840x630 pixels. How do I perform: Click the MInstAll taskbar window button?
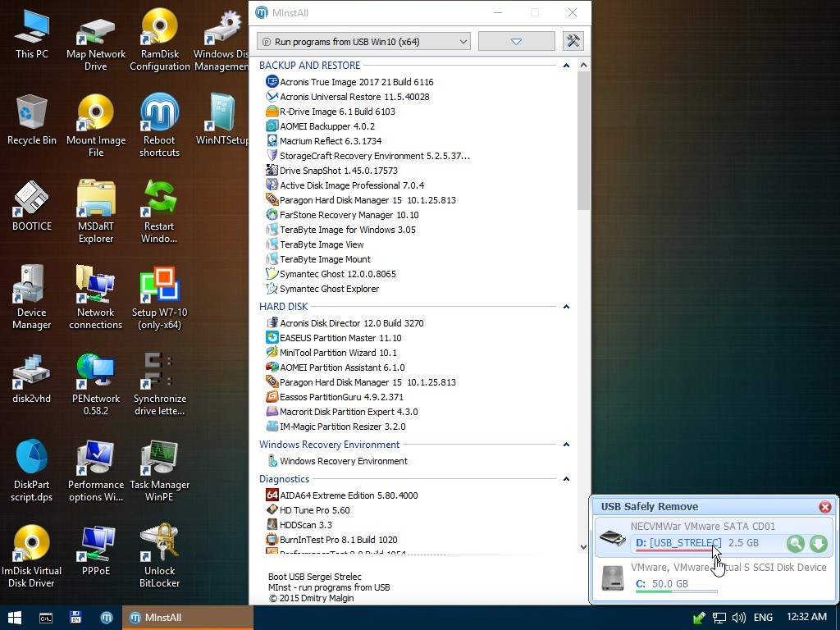tap(188, 618)
